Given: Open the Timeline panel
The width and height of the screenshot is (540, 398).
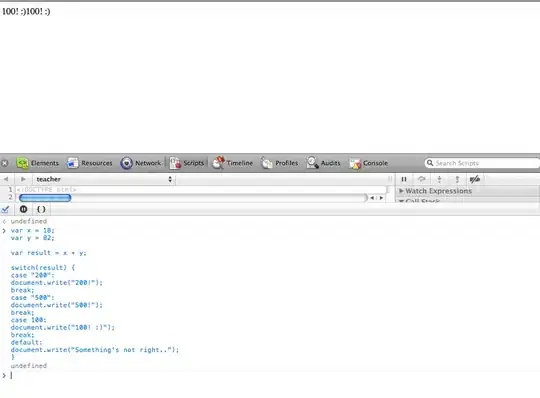Looking at the screenshot, I should point(232,163).
